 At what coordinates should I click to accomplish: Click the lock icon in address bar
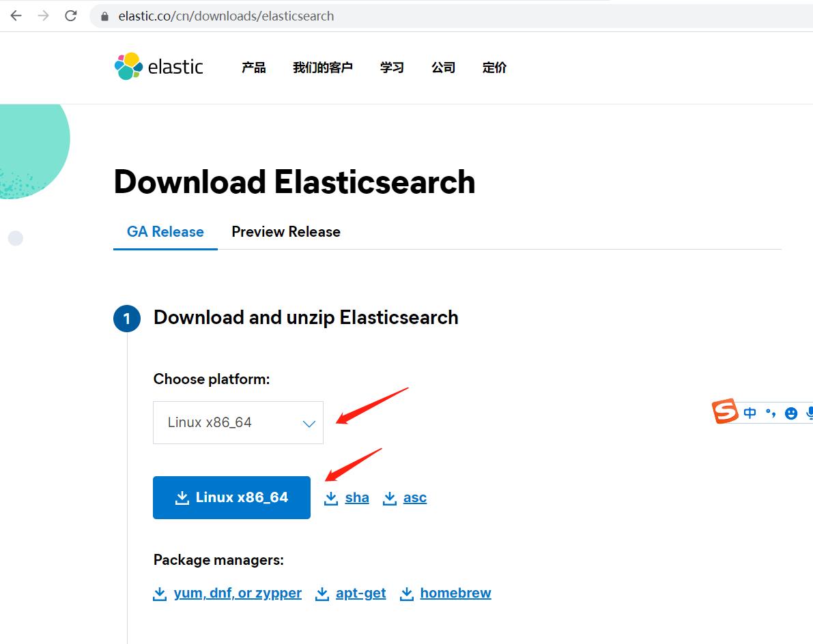point(104,16)
